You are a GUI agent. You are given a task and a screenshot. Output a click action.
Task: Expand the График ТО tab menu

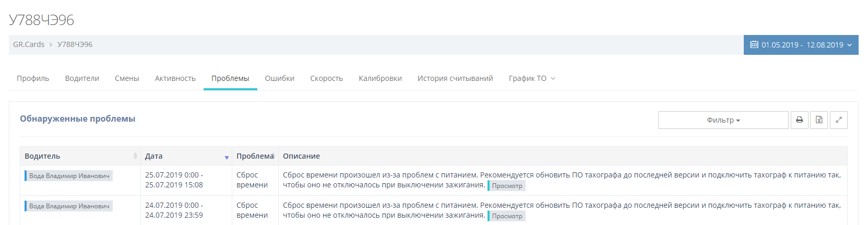[532, 78]
